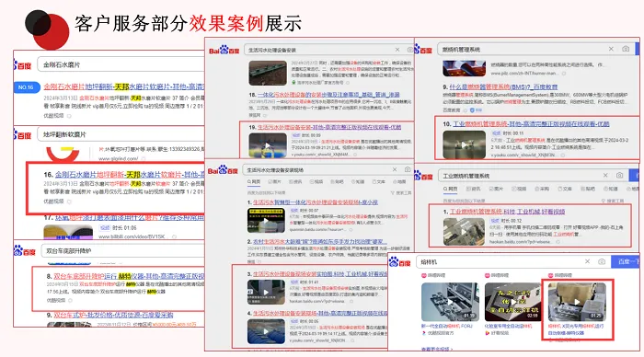This screenshot has height=357, width=644.
Task: Click Baidu logo beside 双台车底部升降炉 search
Action: pyautogui.click(x=25, y=250)
